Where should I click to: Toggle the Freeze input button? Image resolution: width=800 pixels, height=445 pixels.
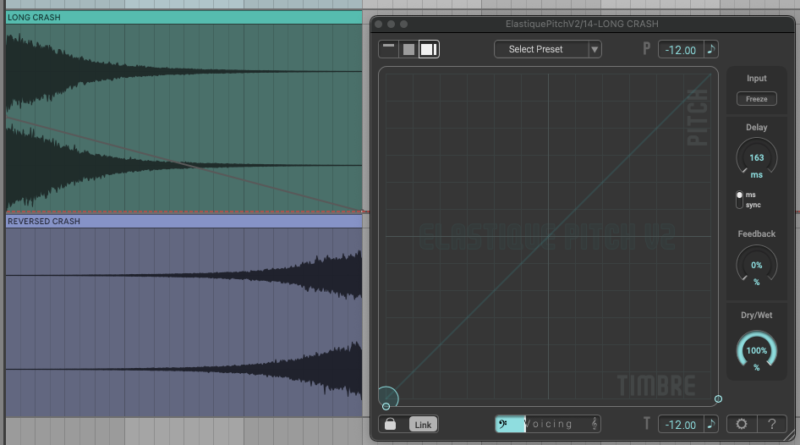point(756,99)
